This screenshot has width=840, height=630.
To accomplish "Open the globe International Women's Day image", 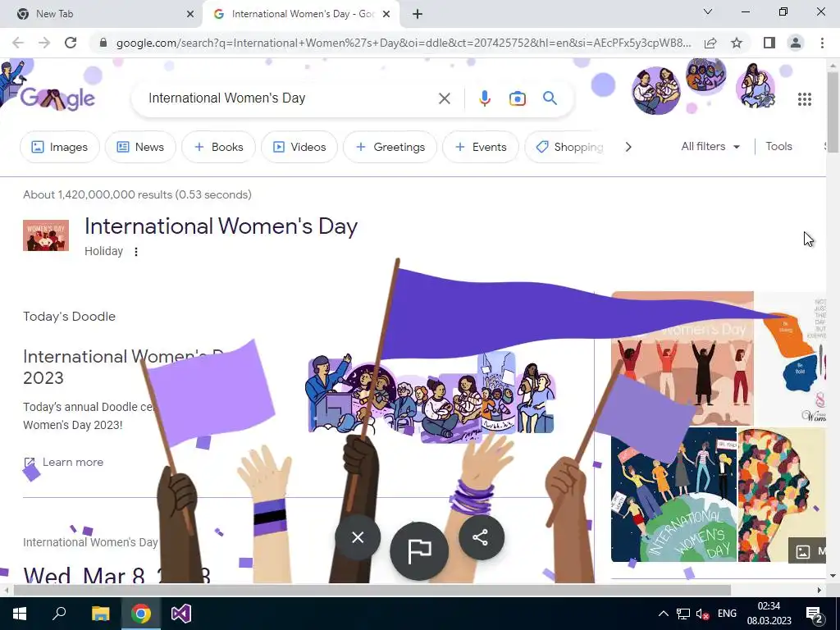I will tap(673, 495).
